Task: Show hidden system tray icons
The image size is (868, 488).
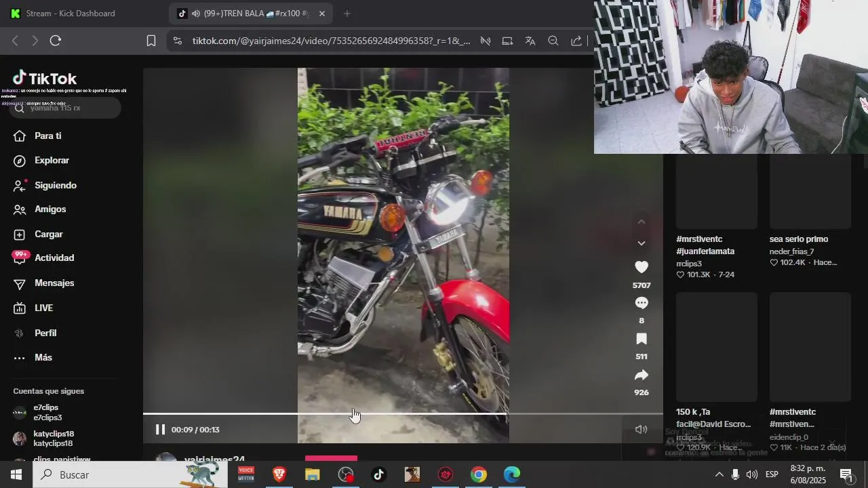Action: coord(719,474)
